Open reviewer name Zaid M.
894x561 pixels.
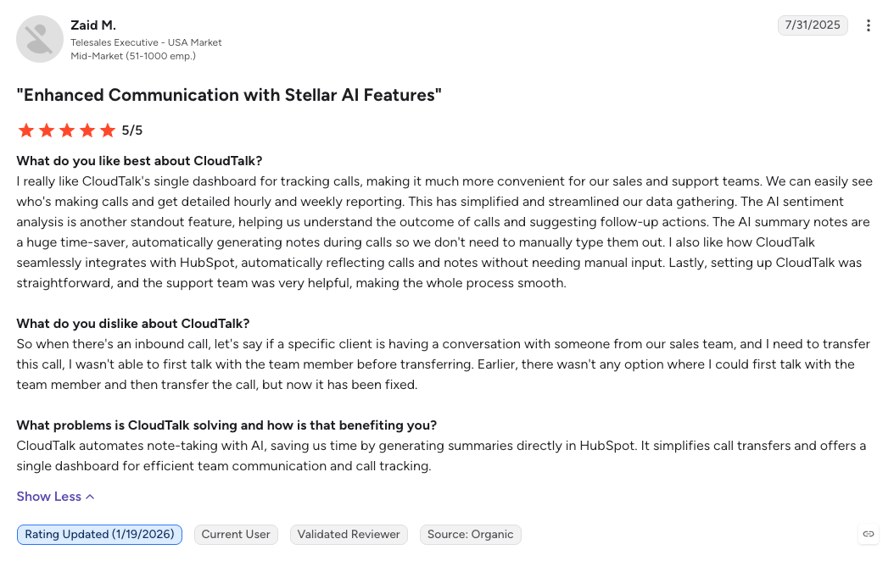tap(93, 25)
